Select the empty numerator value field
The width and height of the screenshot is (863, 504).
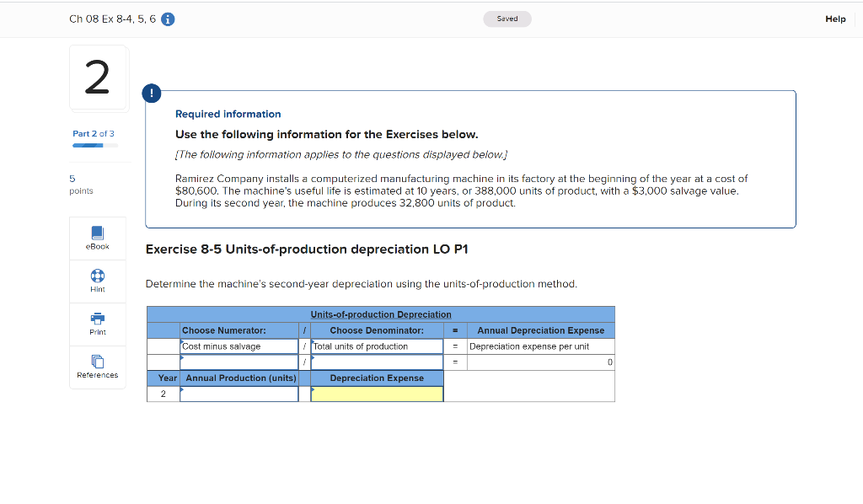pos(239,362)
